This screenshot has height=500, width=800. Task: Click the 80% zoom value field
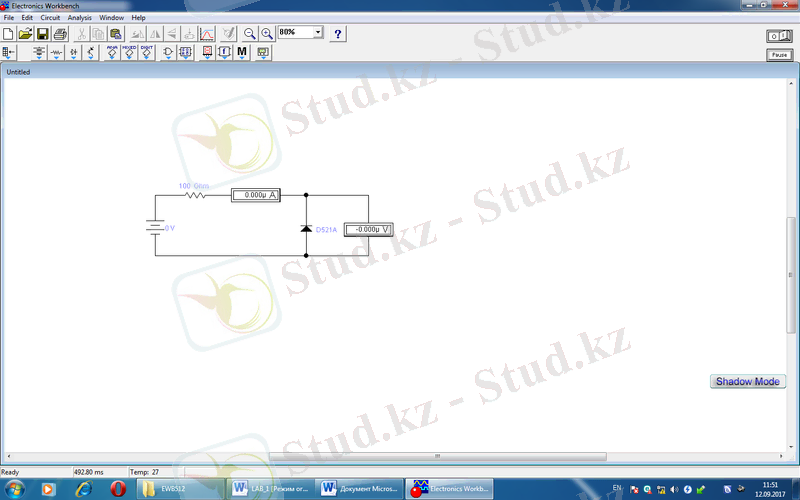click(295, 32)
